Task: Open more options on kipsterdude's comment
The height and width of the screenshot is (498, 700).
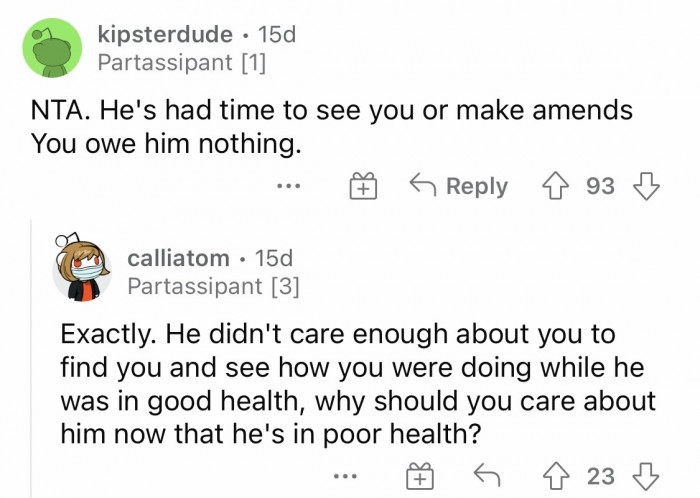Action: click(x=291, y=187)
